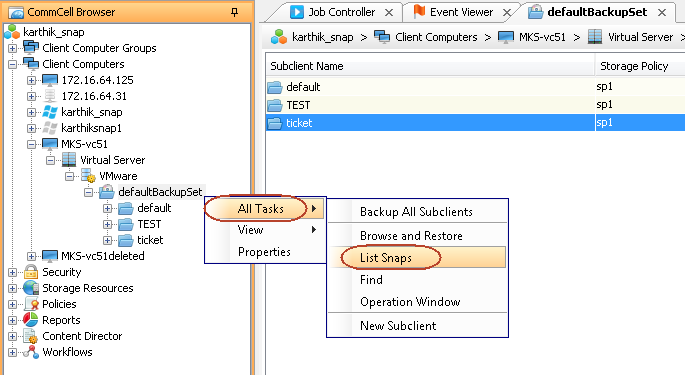Pin the CommCell Browser pane

pyautogui.click(x=235, y=12)
